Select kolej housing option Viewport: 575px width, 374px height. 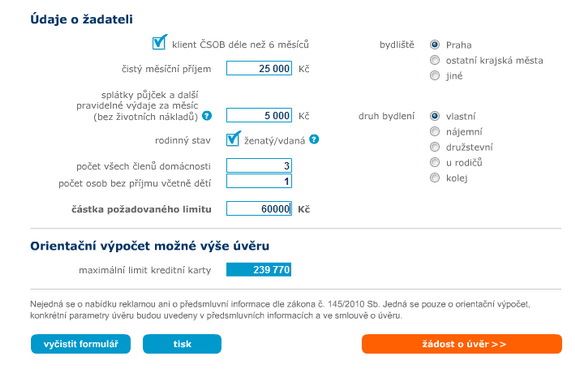click(x=435, y=178)
